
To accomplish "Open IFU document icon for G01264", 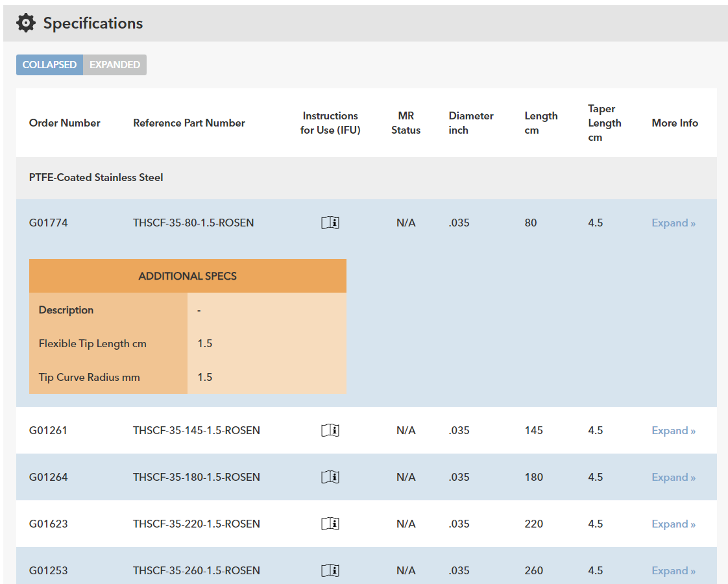I will [330, 478].
